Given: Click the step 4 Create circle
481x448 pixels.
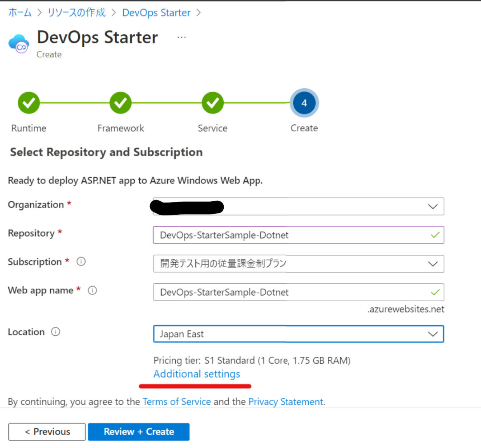Looking at the screenshot, I should [x=304, y=103].
